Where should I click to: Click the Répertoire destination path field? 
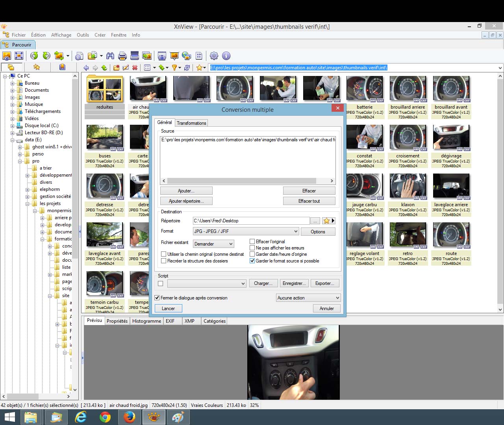click(x=251, y=221)
